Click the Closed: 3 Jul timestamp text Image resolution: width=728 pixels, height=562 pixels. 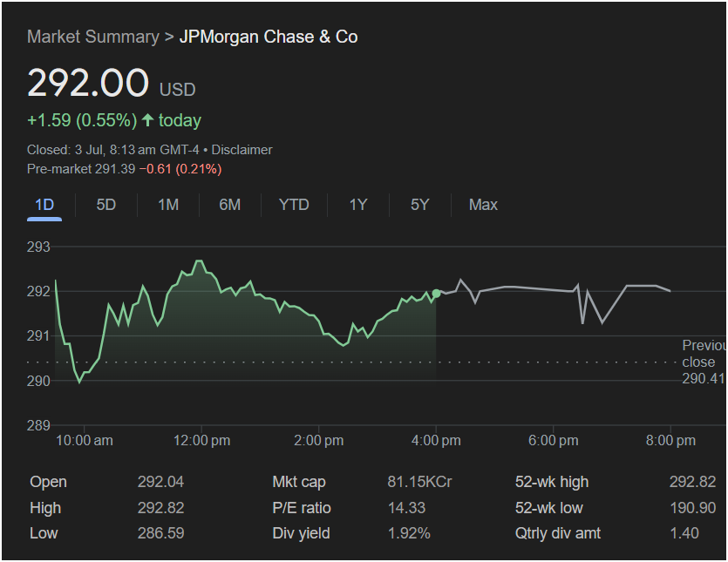tap(113, 150)
